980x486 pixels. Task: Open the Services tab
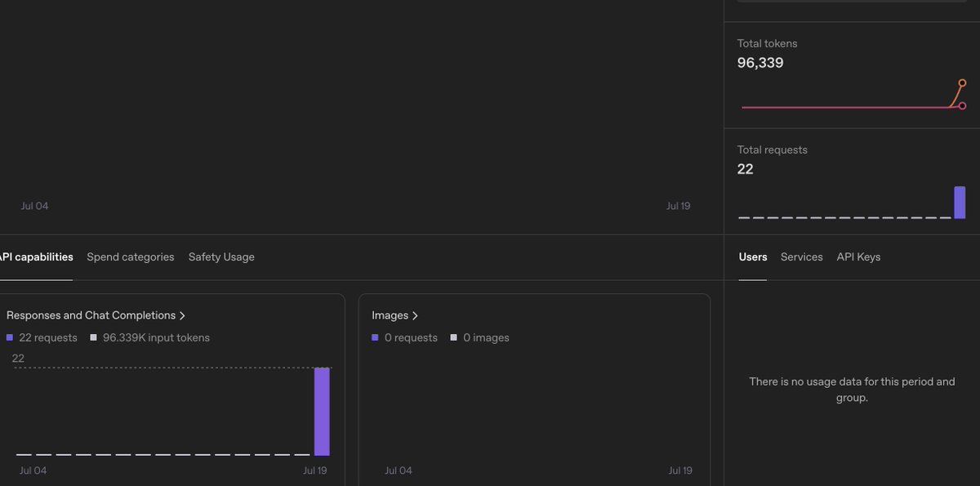pyautogui.click(x=802, y=256)
